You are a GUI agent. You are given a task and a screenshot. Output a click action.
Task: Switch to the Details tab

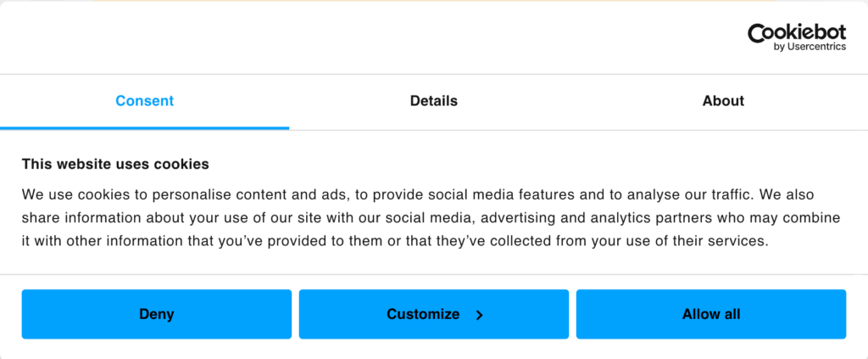click(x=433, y=101)
